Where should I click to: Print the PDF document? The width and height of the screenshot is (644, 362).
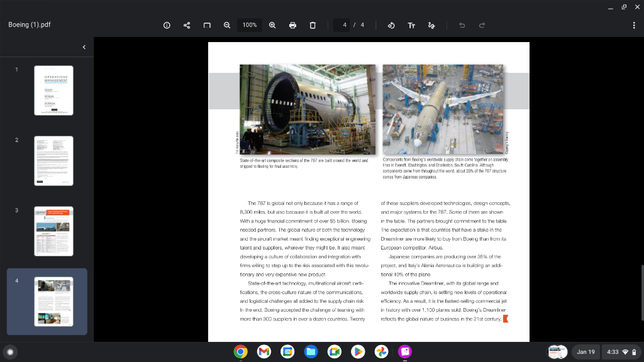[292, 25]
